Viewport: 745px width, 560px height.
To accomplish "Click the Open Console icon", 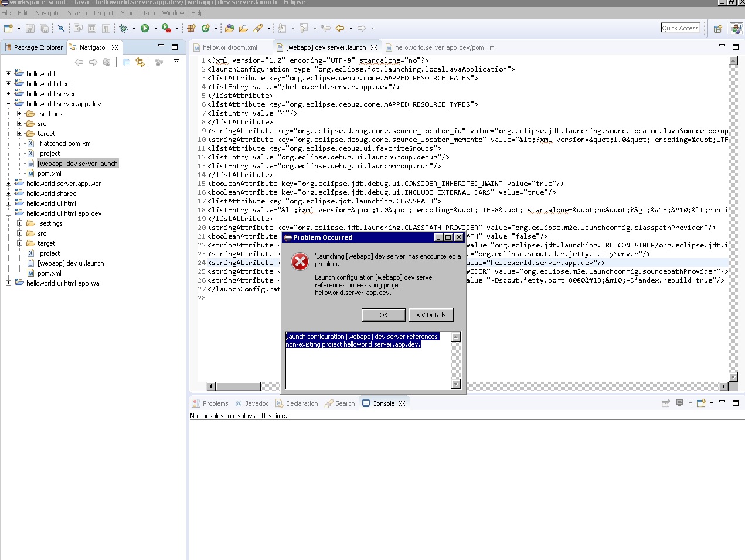I will click(701, 403).
